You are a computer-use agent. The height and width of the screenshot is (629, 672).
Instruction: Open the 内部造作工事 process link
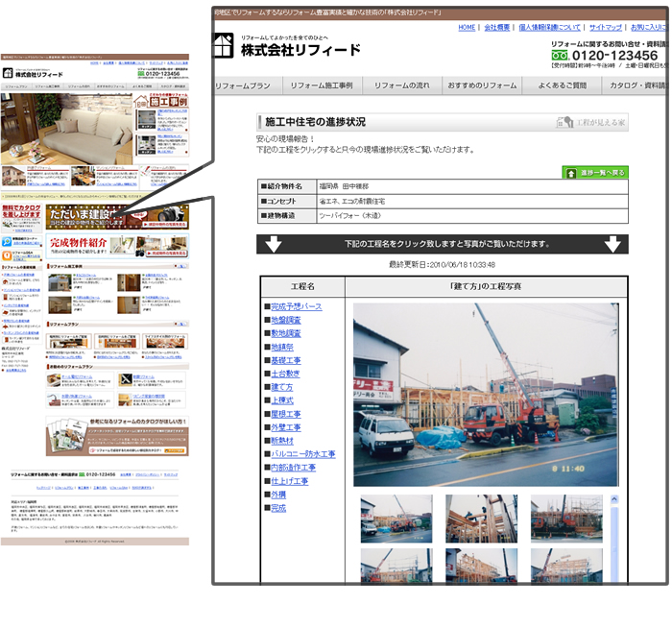[x=293, y=468]
